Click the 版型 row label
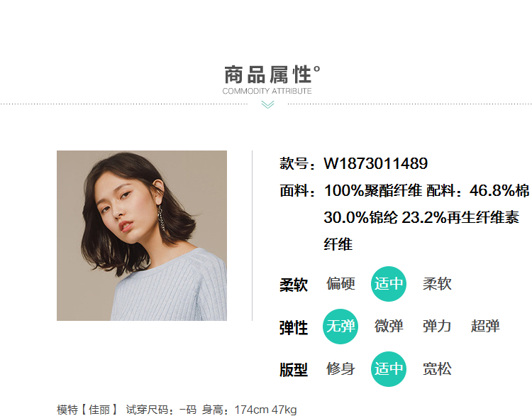532x416 pixels. coord(294,370)
